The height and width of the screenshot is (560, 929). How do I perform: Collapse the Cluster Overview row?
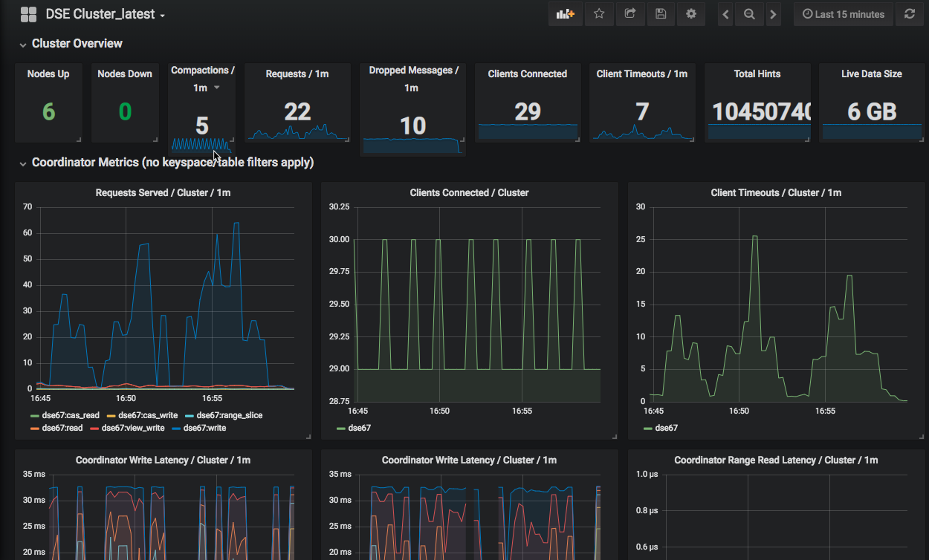coord(71,44)
